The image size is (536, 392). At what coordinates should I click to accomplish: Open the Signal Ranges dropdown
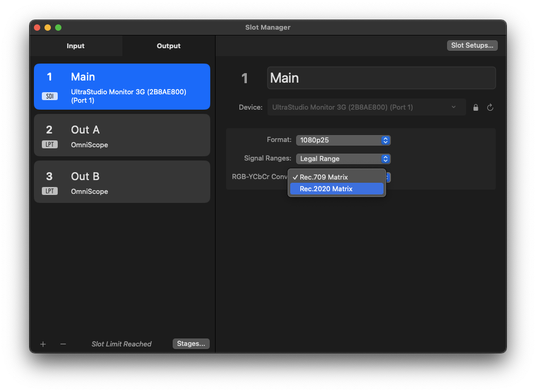343,158
